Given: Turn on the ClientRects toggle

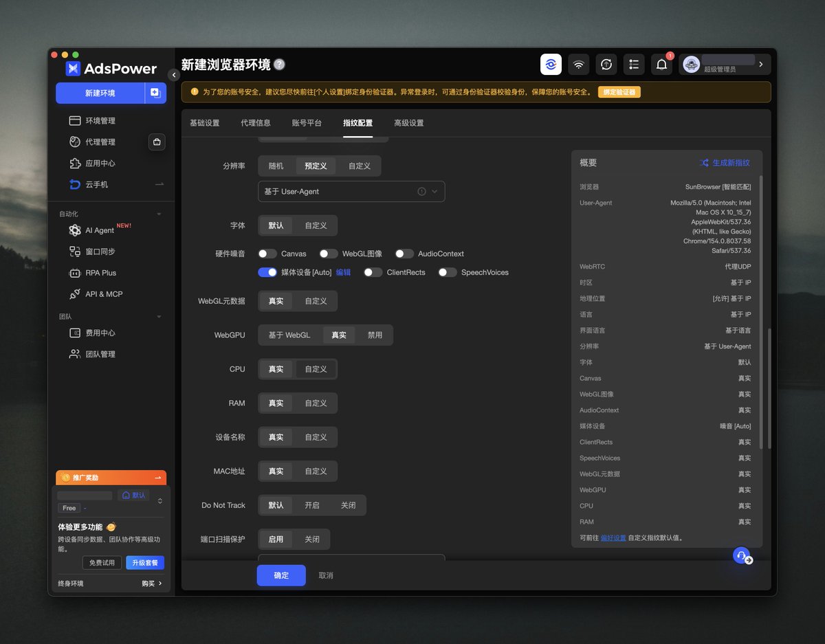Looking at the screenshot, I should (x=373, y=272).
